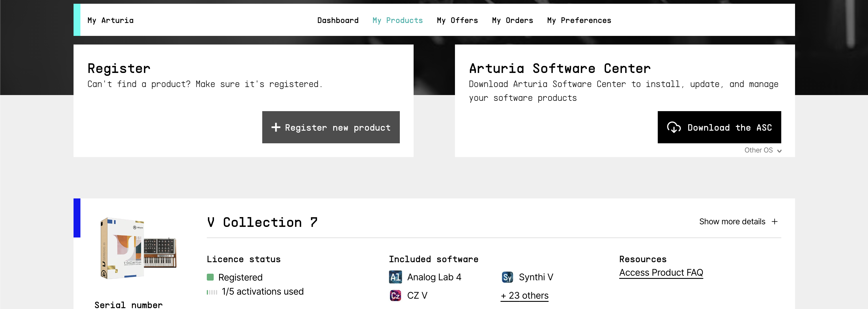Click the Licence status heading

click(244, 259)
